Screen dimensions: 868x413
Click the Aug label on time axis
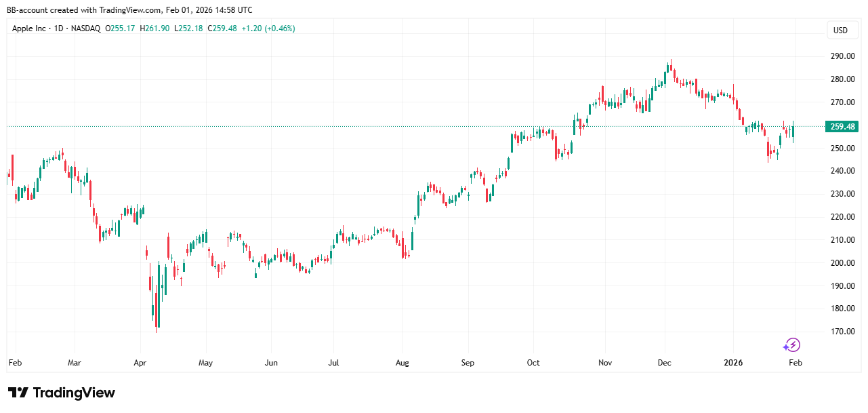tap(402, 363)
